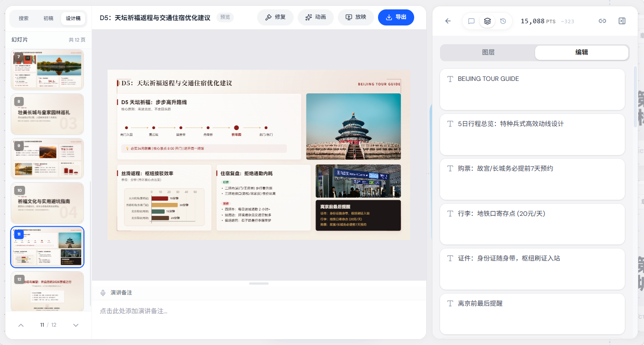644x345 pixels.
Task: Click text icon beside 5日行程总览 layer
Action: coord(450,124)
